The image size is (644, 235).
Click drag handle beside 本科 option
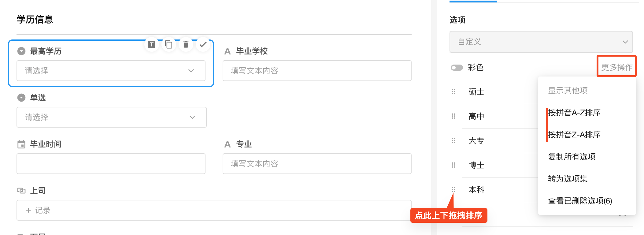[453, 189]
